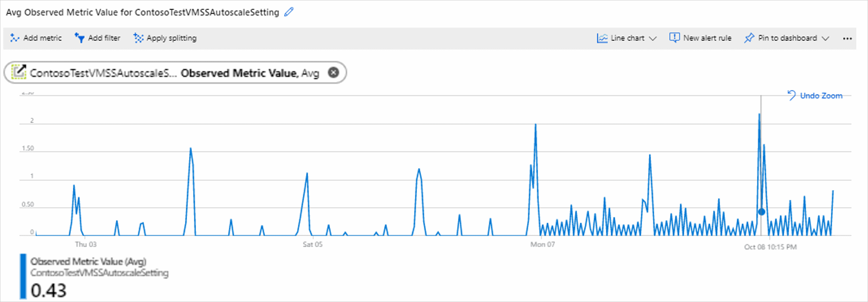Click the Apply splitting icon
Screen dimensions: 868x302
[x=138, y=38]
